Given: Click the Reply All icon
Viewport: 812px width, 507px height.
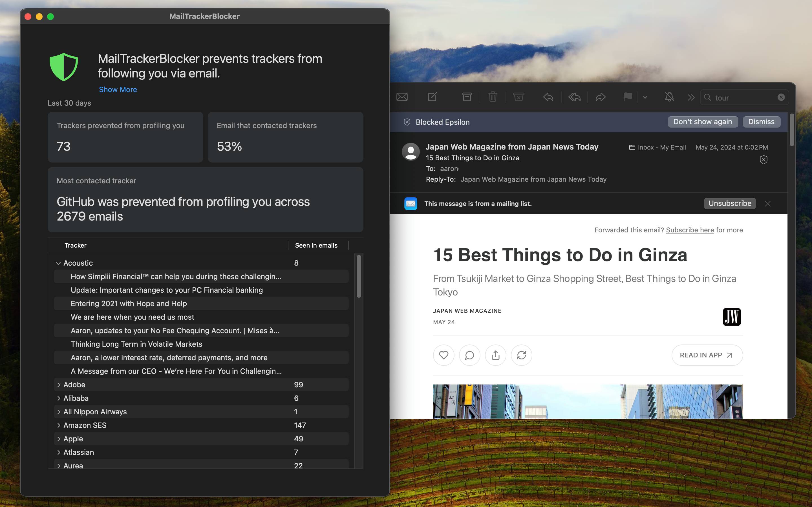Looking at the screenshot, I should 574,97.
